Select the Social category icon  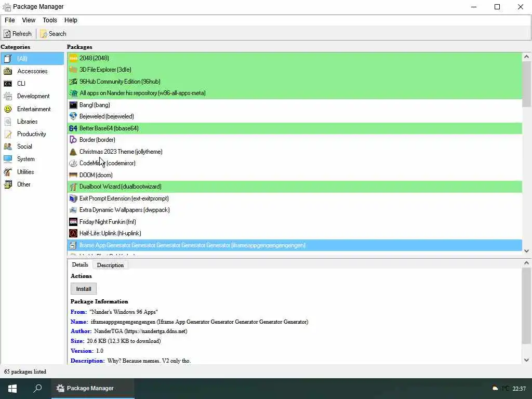pos(8,147)
